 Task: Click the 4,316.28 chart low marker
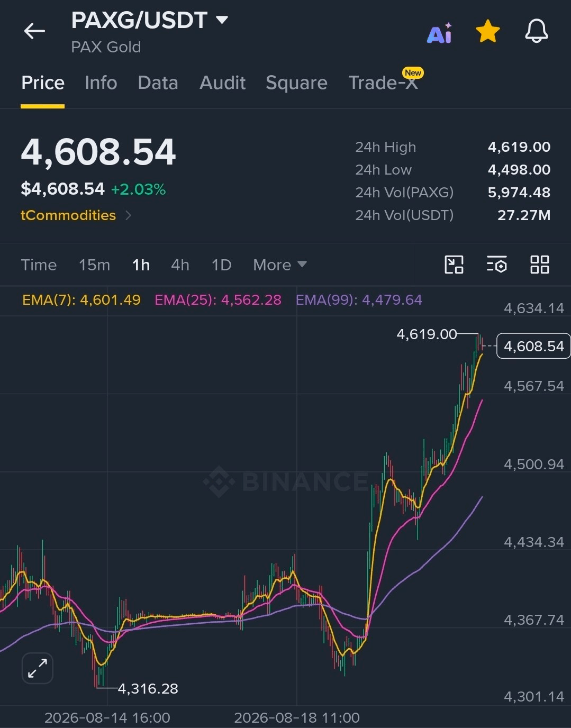coord(148,689)
